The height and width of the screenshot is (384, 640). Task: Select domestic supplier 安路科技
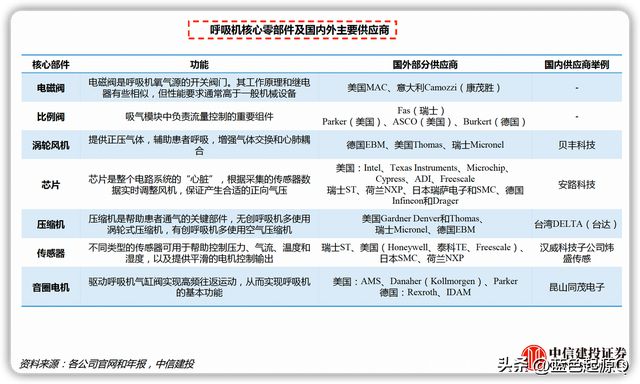577,184
